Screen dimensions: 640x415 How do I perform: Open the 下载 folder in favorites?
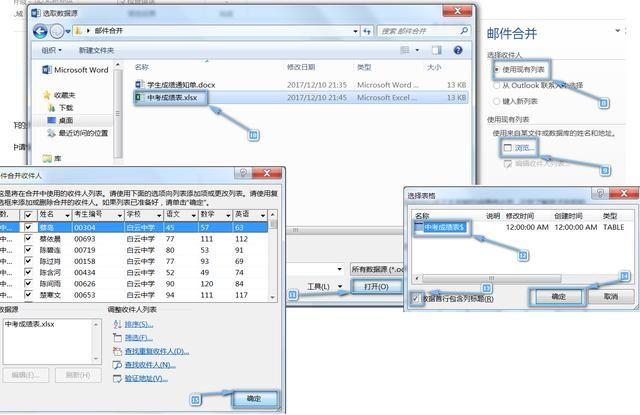[65, 107]
